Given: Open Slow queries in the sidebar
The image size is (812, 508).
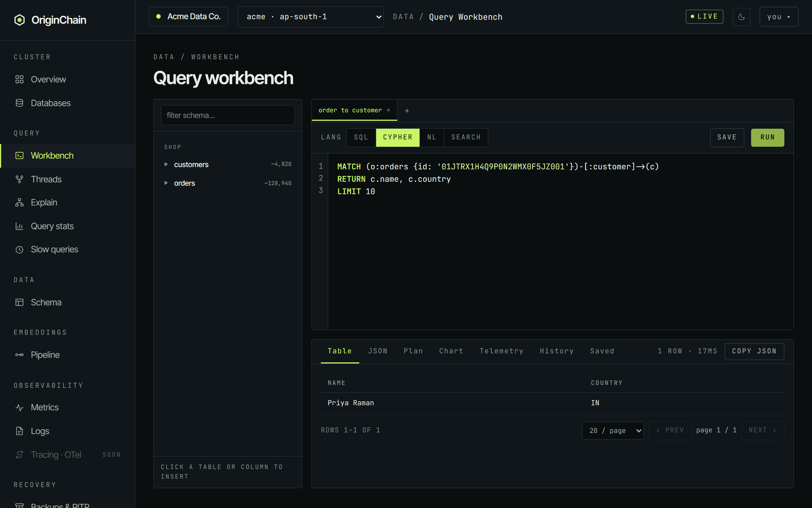Looking at the screenshot, I should point(67,249).
